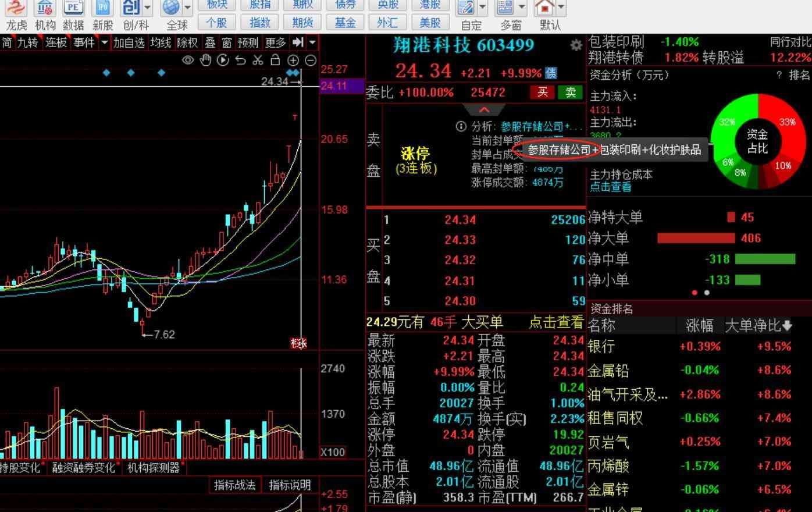Click the eye icon in chart toolbar
The image size is (812, 512).
pos(187,60)
